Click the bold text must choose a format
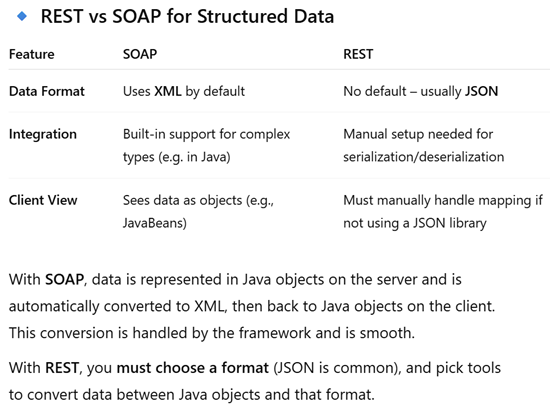This screenshot has width=550, height=414. pos(193,368)
